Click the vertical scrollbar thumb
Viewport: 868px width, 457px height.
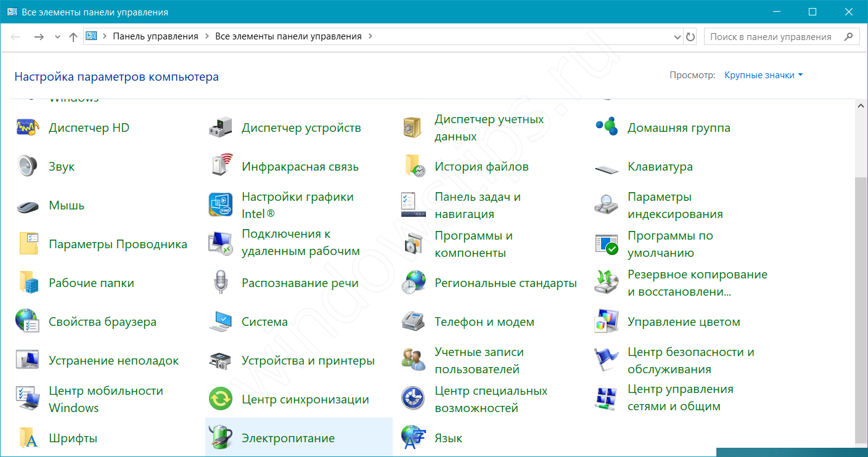(861, 308)
